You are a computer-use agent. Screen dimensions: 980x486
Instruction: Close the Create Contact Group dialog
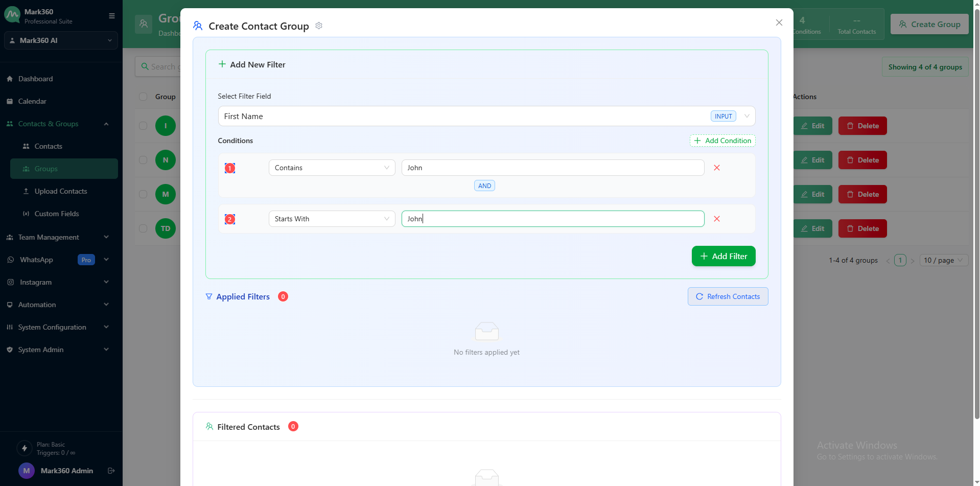click(779, 22)
